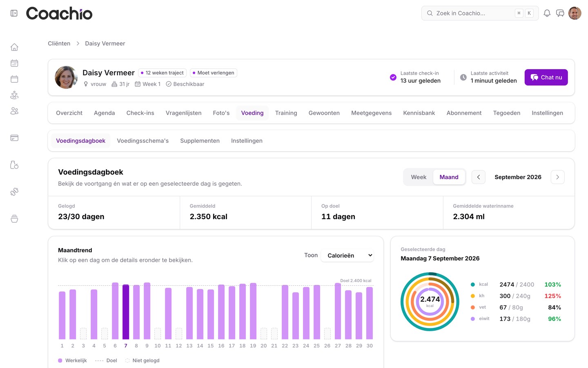Image resolution: width=588 pixels, height=368 pixels.
Task: Open the calendar with chart icon in sidebar
Action: point(14,63)
